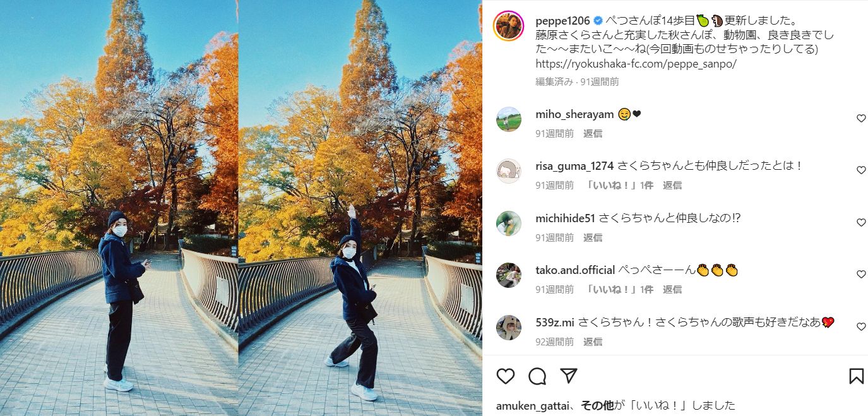
Task: Reply to miho_sherayam's comment
Action: (593, 133)
